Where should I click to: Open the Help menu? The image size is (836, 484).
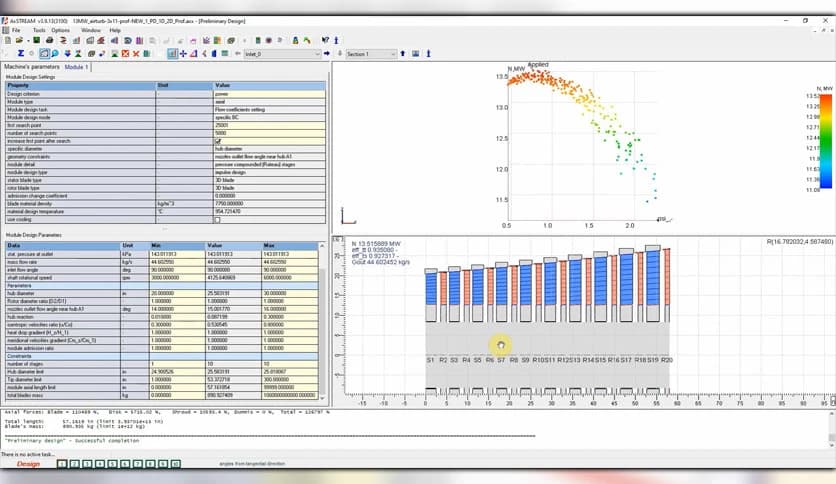pyautogui.click(x=115, y=30)
